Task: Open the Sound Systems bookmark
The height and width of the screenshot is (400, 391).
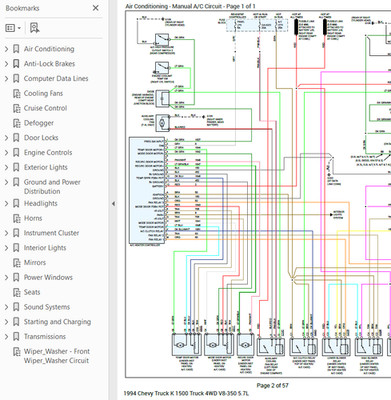Action: tap(47, 307)
